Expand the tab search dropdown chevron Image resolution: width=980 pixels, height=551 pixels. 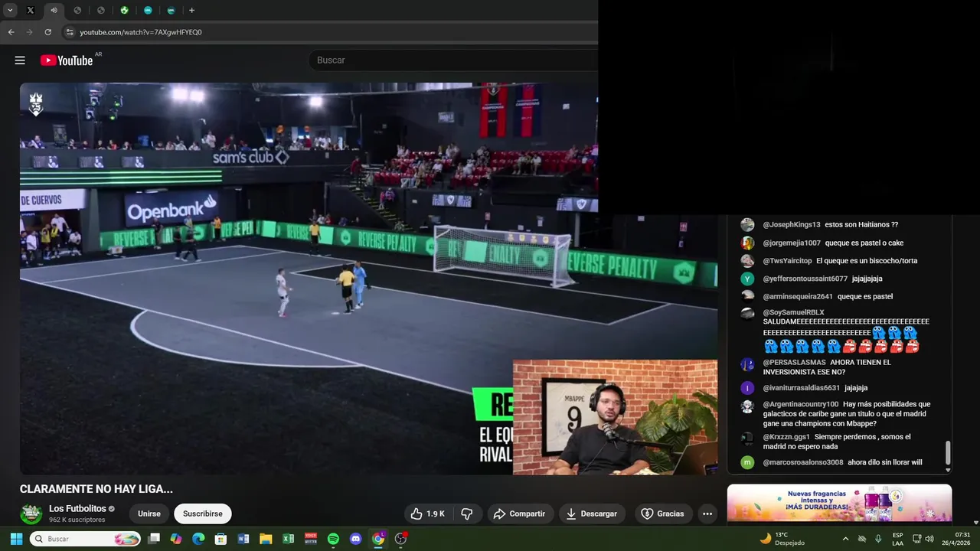pyautogui.click(x=10, y=11)
